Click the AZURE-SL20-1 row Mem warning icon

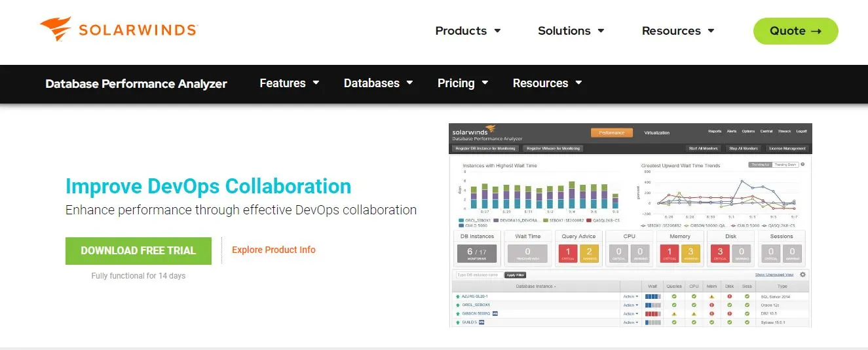[x=711, y=296]
